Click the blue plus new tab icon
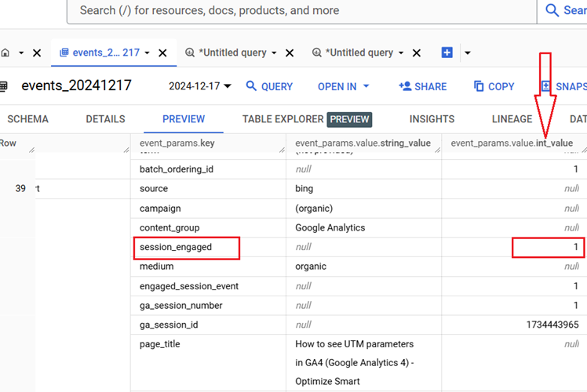The width and height of the screenshot is (587, 392). [447, 53]
